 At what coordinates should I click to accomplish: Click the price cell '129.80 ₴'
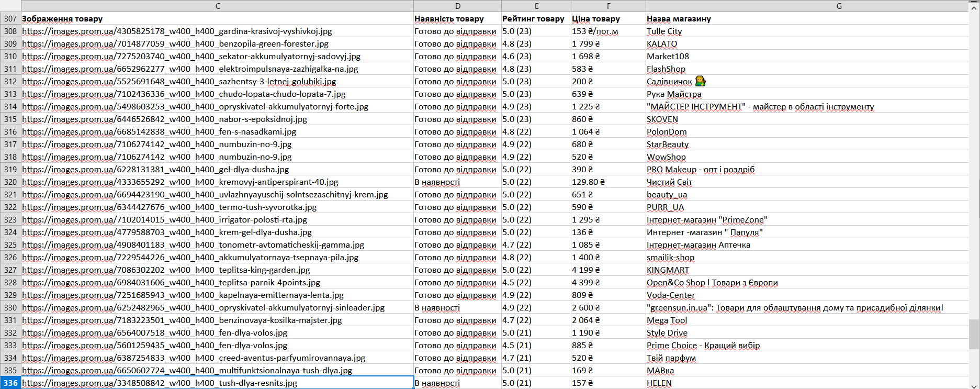[608, 182]
